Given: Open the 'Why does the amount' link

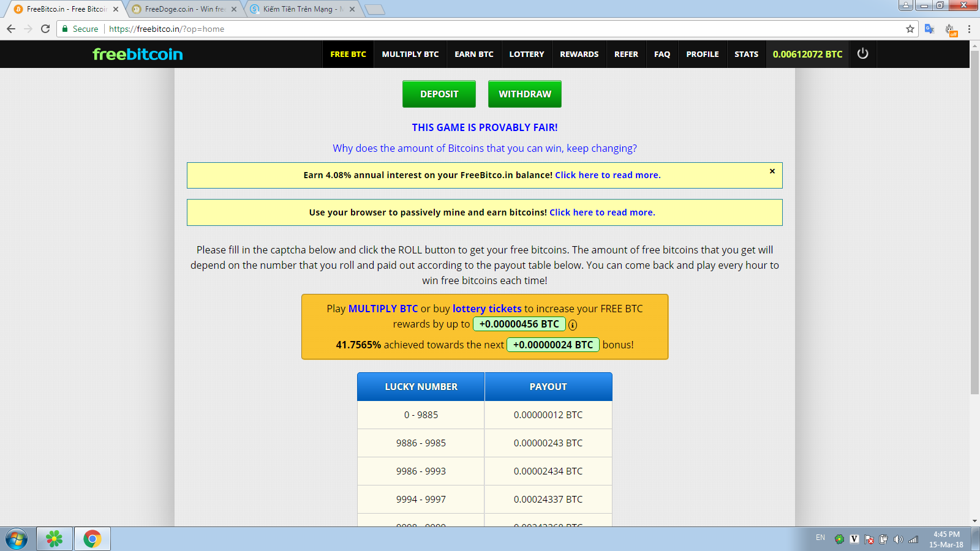Looking at the screenshot, I should (x=484, y=148).
